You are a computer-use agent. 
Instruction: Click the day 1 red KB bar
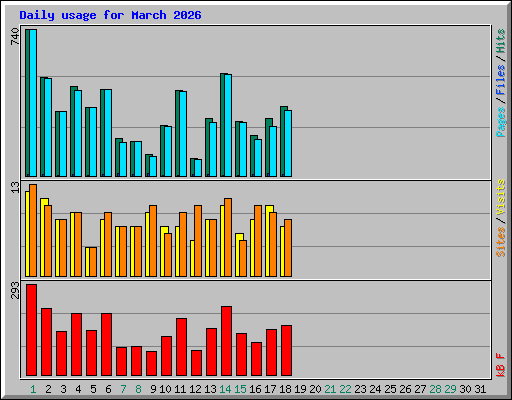click(32, 330)
